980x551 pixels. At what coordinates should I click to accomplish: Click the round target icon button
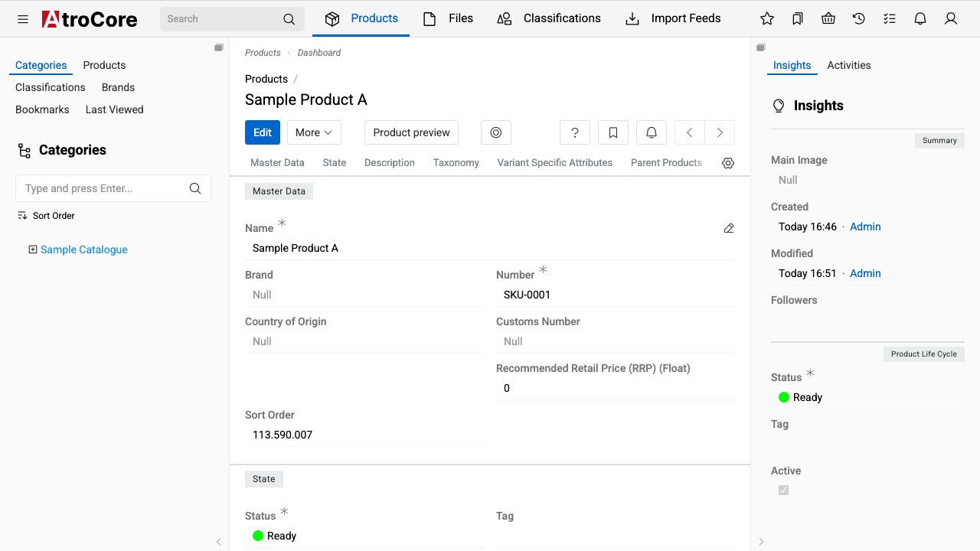click(x=496, y=132)
